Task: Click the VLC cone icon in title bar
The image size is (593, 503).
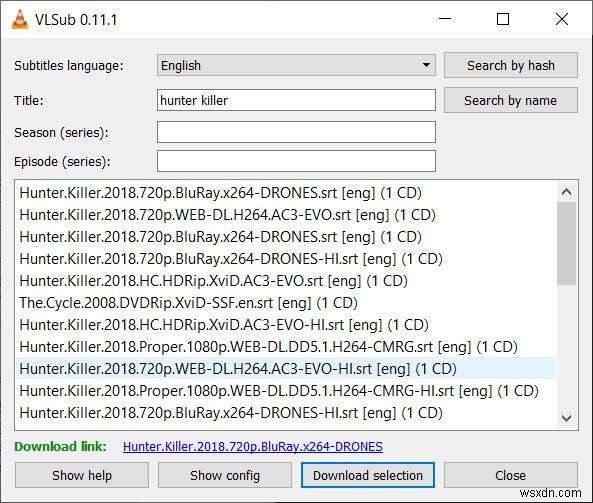Action: pyautogui.click(x=20, y=19)
